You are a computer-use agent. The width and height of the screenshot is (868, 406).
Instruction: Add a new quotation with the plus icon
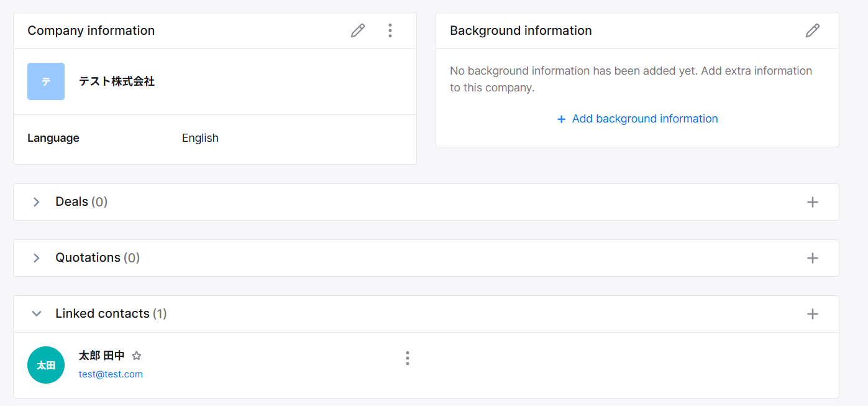pyautogui.click(x=812, y=258)
